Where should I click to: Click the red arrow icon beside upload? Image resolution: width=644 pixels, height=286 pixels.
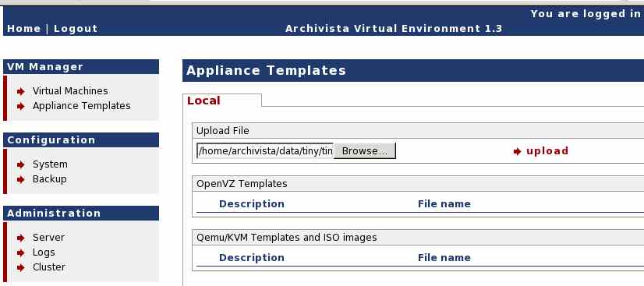tap(518, 152)
